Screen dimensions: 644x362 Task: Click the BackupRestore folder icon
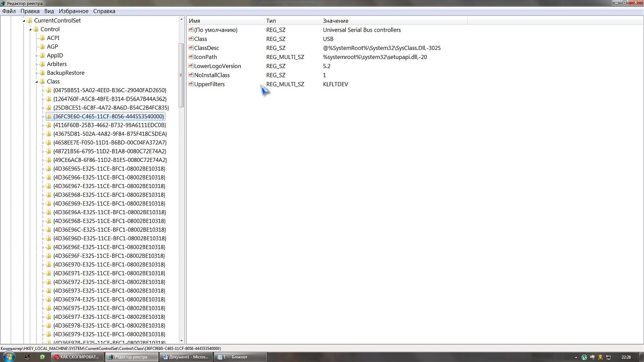point(43,73)
